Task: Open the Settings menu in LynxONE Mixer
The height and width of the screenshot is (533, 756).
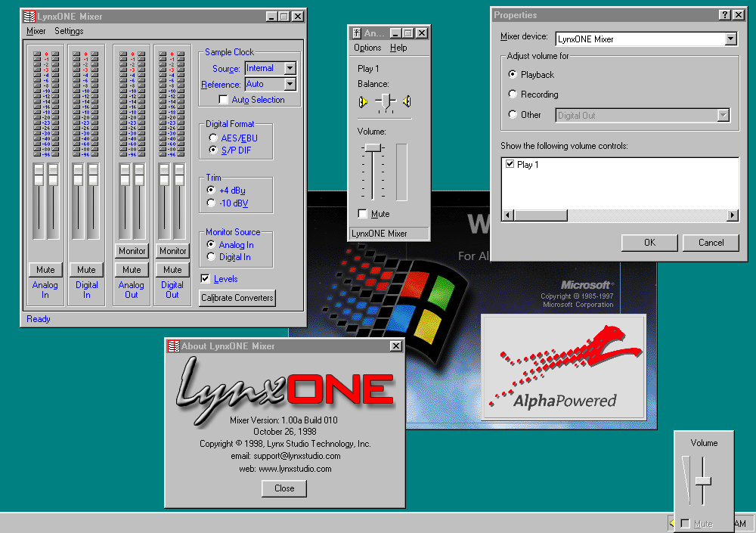Action: click(x=69, y=32)
